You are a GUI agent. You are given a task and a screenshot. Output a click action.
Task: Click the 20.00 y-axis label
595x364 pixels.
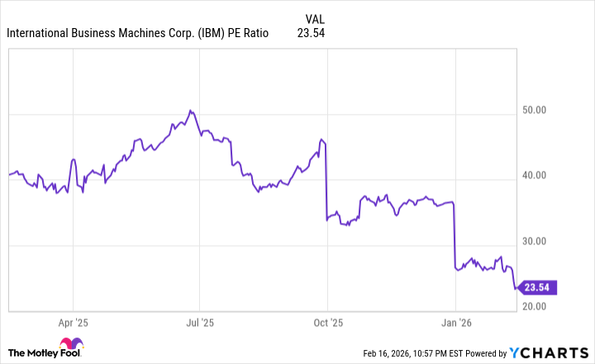point(547,307)
